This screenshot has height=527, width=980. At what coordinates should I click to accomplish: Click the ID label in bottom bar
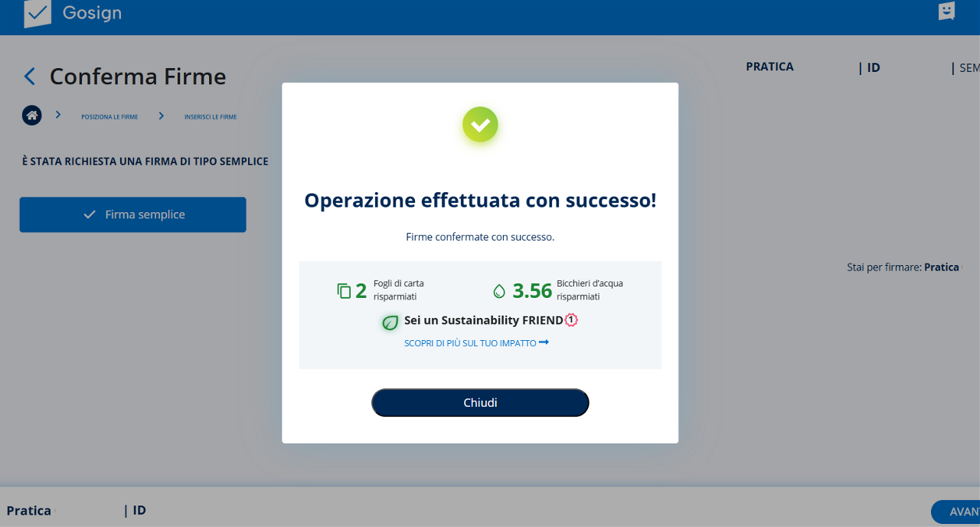[139, 510]
